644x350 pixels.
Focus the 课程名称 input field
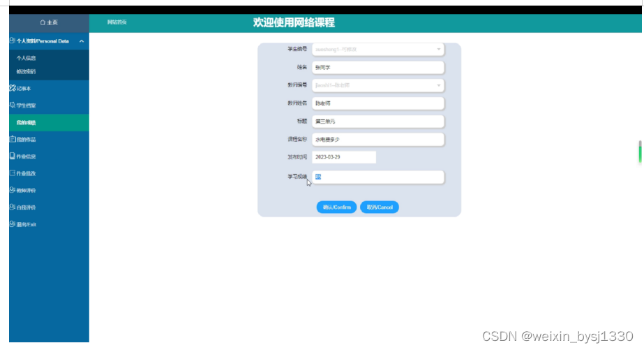(x=378, y=140)
